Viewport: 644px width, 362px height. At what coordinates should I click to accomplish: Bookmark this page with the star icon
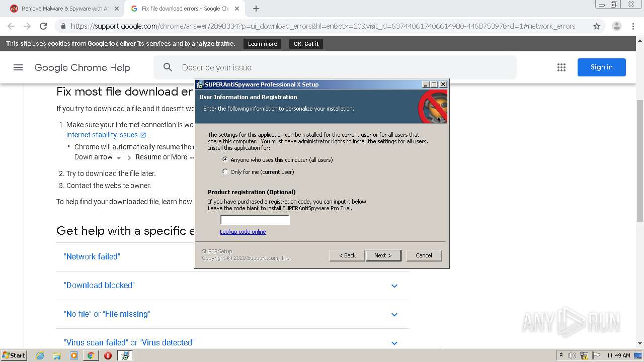pyautogui.click(x=597, y=26)
